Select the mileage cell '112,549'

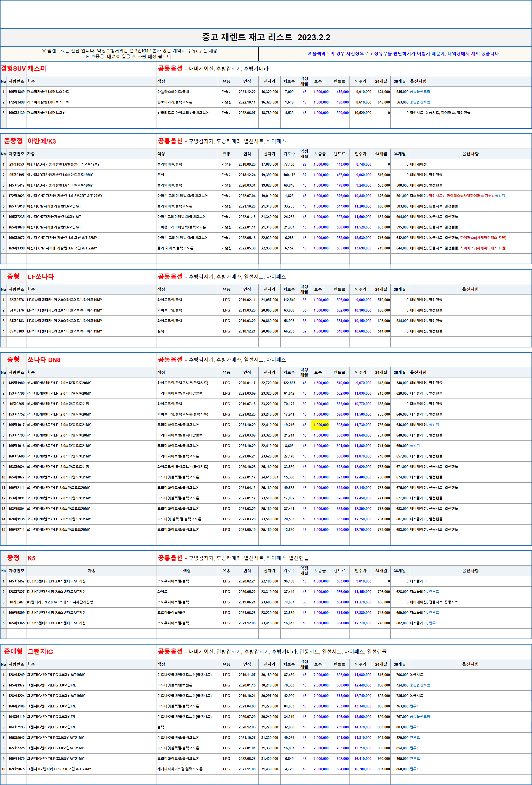point(289,300)
